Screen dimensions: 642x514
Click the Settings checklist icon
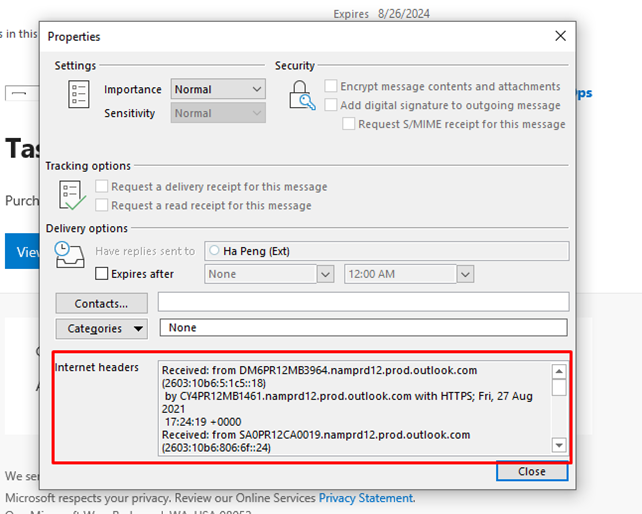click(79, 96)
